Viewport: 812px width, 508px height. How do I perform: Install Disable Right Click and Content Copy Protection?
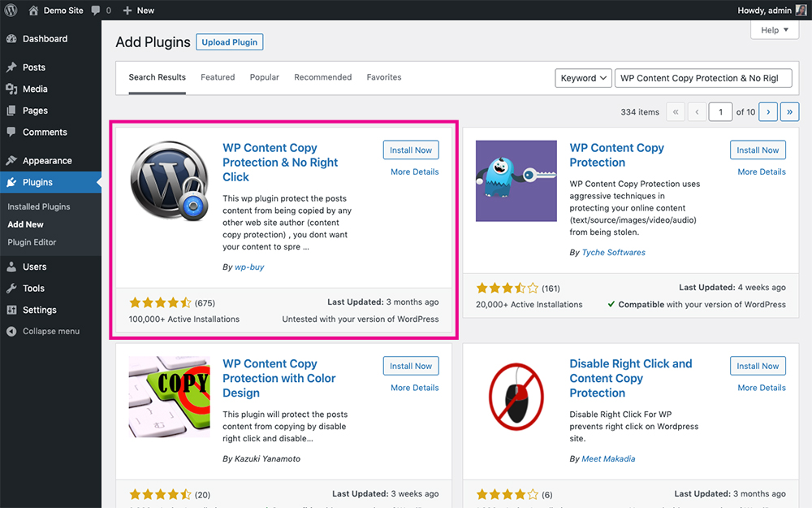tap(758, 366)
